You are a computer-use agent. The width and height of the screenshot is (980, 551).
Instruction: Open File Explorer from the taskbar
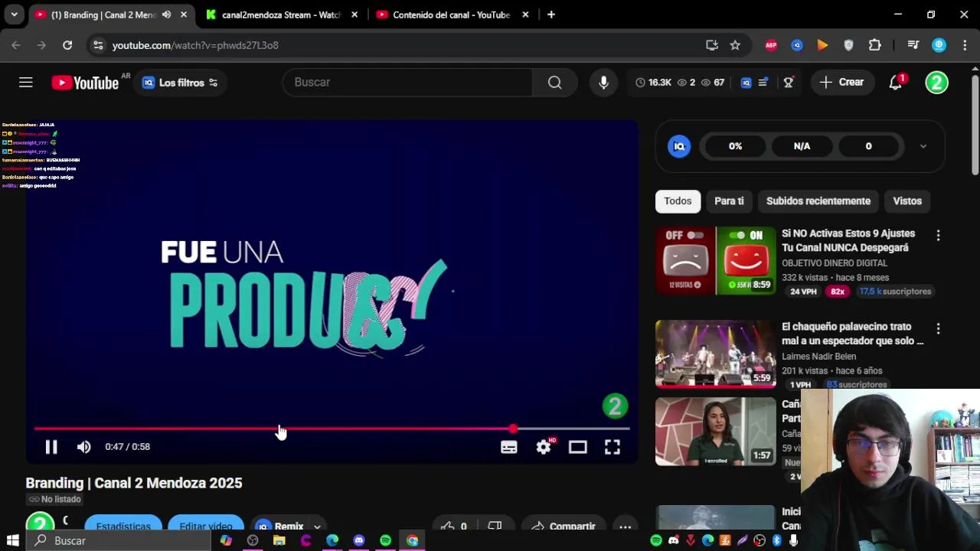(x=279, y=540)
